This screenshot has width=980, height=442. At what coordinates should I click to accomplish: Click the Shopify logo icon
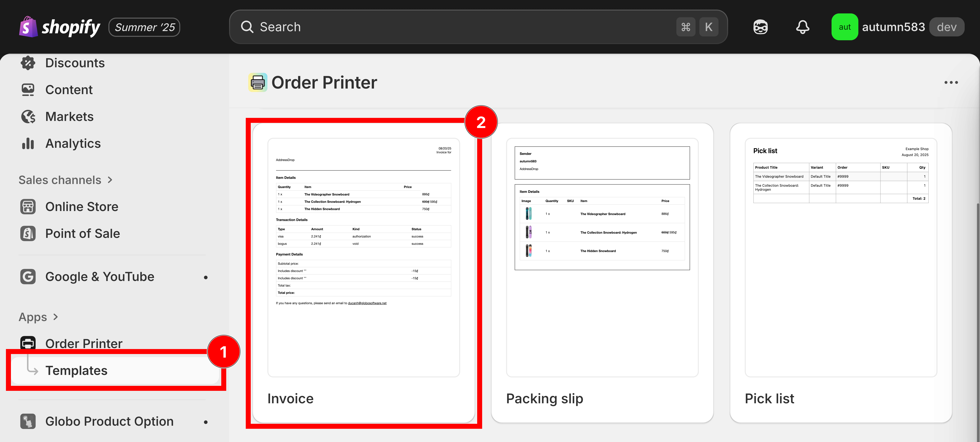point(29,27)
